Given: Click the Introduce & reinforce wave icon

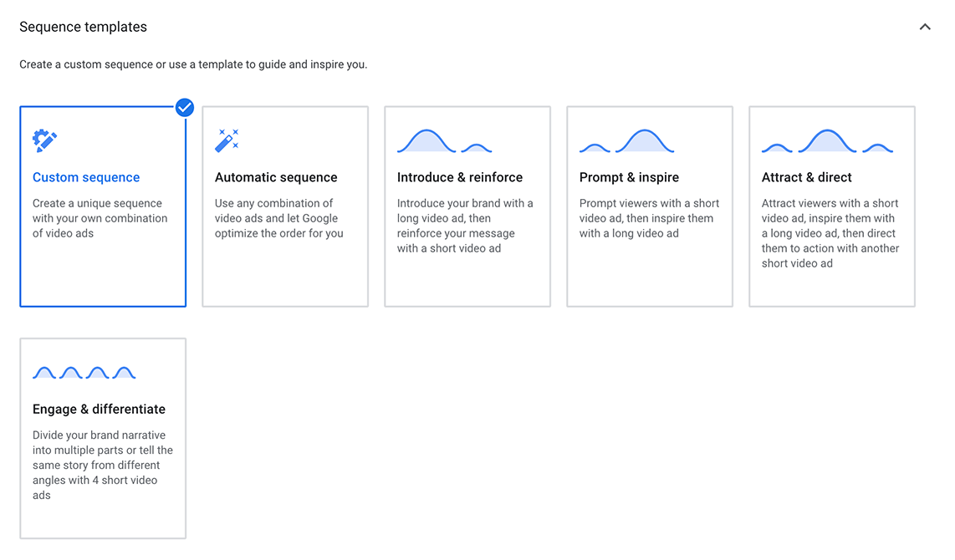Looking at the screenshot, I should coord(445,141).
